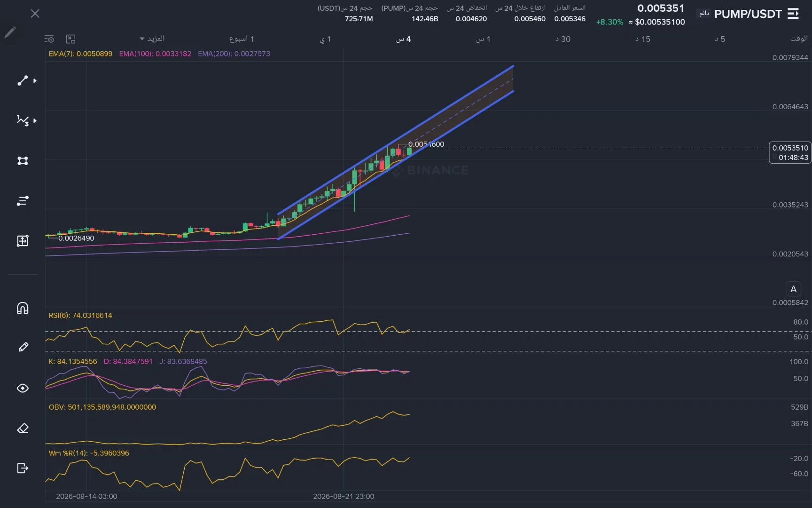Click the KDJ J value label
The image size is (812, 508).
[183, 362]
